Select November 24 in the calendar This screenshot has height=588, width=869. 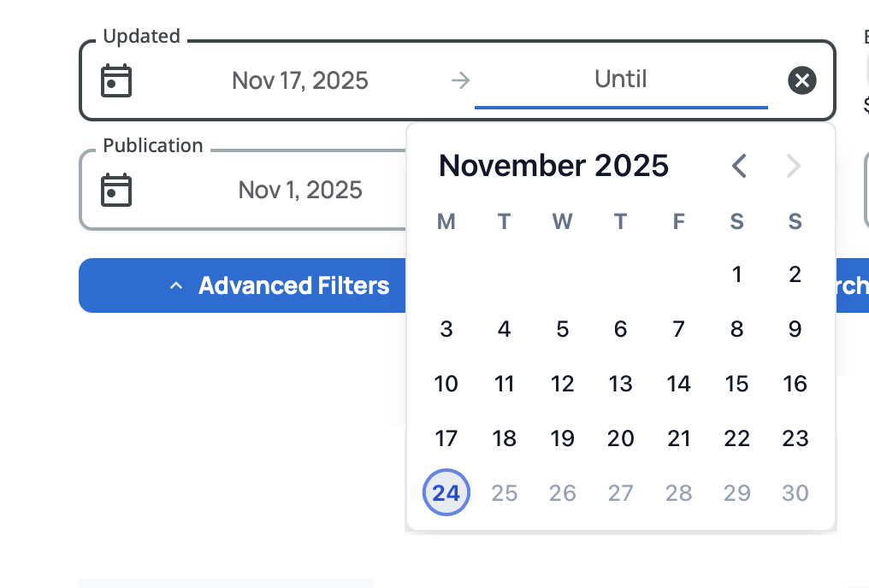pyautogui.click(x=446, y=493)
